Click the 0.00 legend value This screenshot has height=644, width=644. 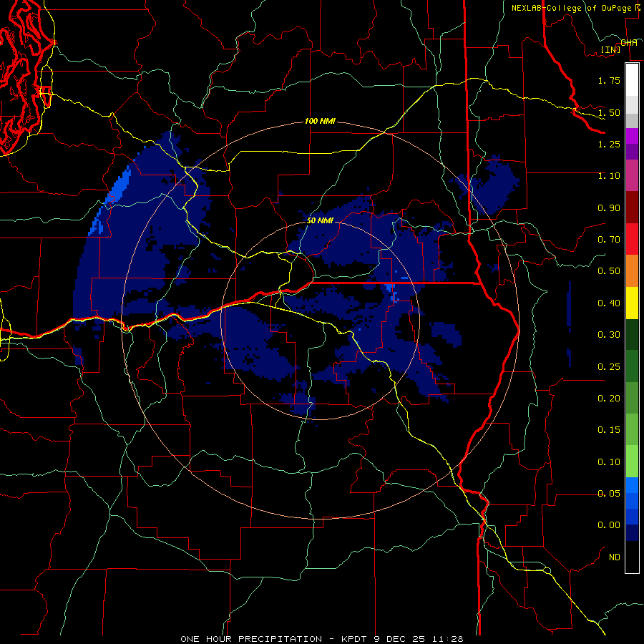[609, 525]
